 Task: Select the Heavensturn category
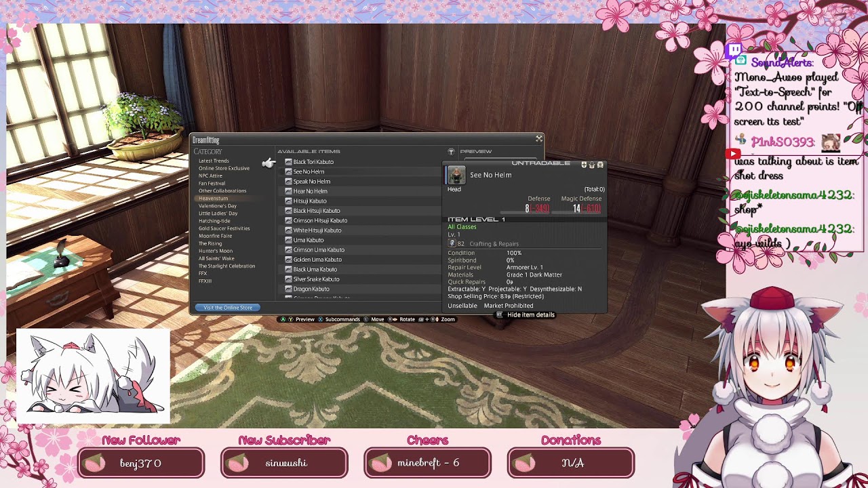point(213,198)
